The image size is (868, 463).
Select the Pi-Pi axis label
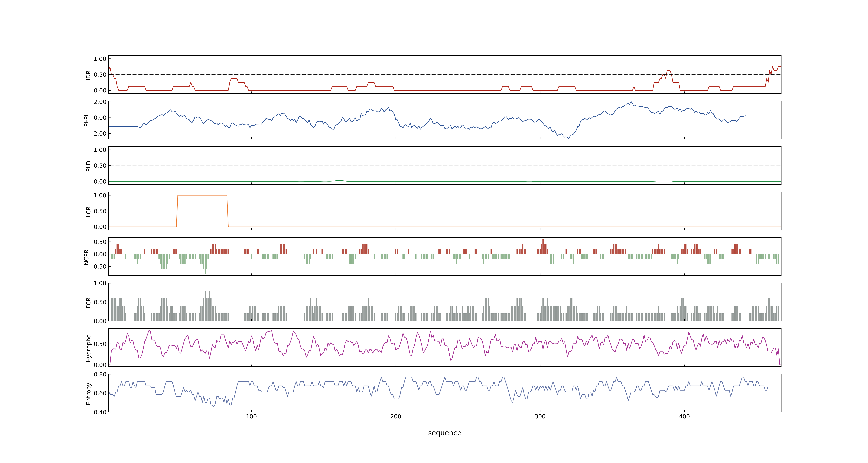click(86, 120)
